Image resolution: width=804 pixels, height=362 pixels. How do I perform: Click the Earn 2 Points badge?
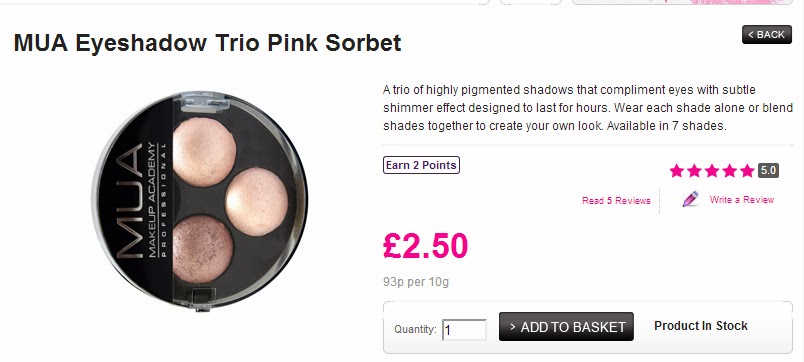(421, 165)
